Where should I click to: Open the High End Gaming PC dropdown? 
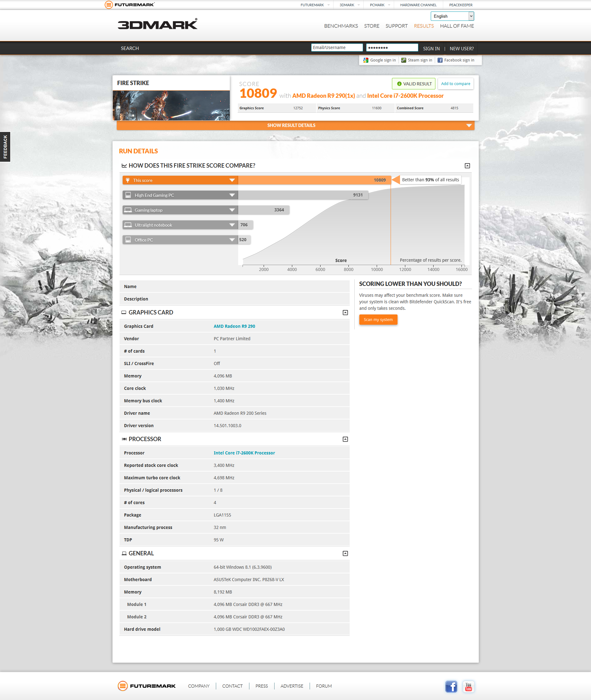[232, 195]
